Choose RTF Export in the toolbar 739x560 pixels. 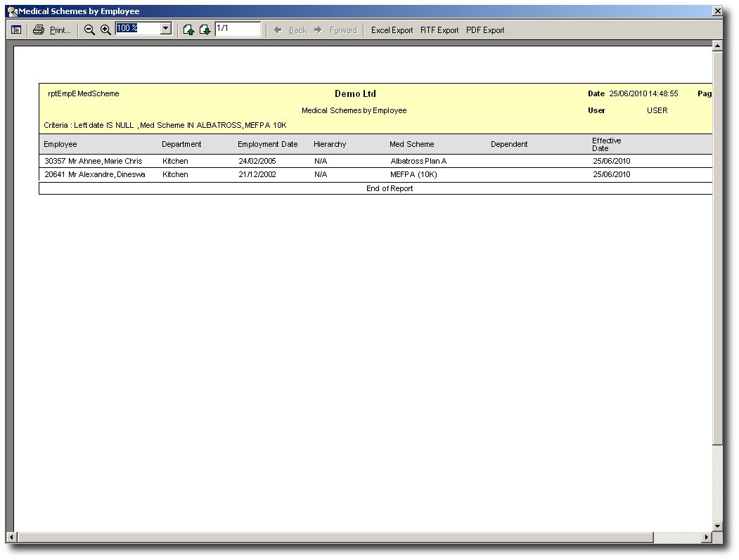(439, 30)
